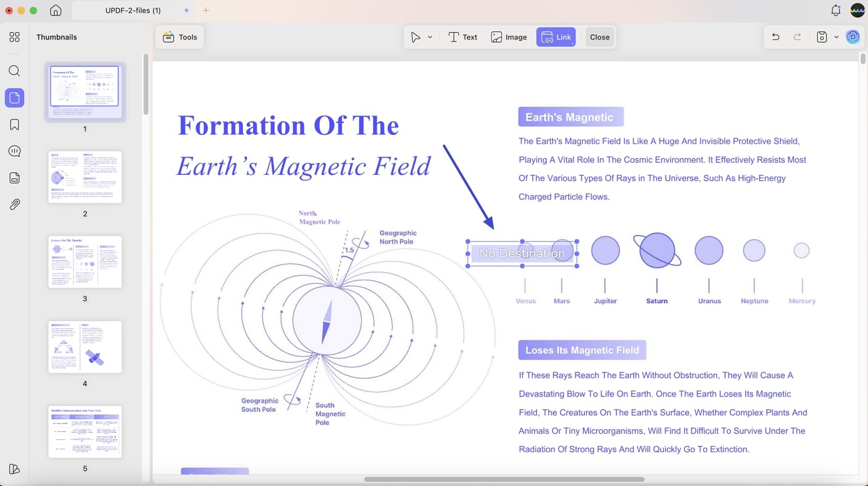This screenshot has width=868, height=486.
Task: Select the page thumbnails panel icon
Action: [x=15, y=98]
